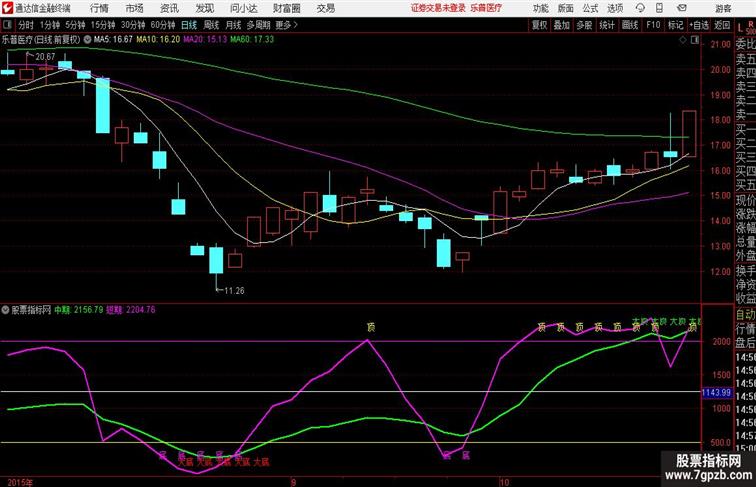The width and height of the screenshot is (756, 487).
Task: Open F10 company info
Action: [653, 25]
